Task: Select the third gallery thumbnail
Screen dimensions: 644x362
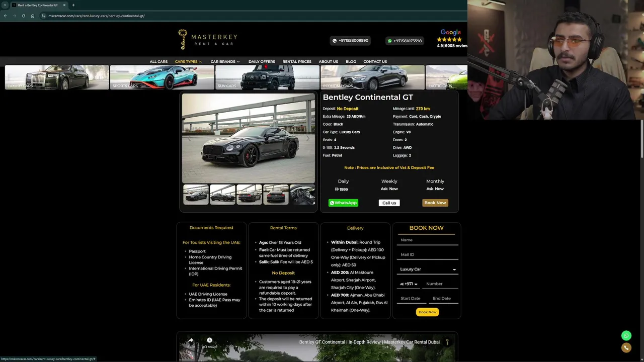Action: (x=249, y=195)
